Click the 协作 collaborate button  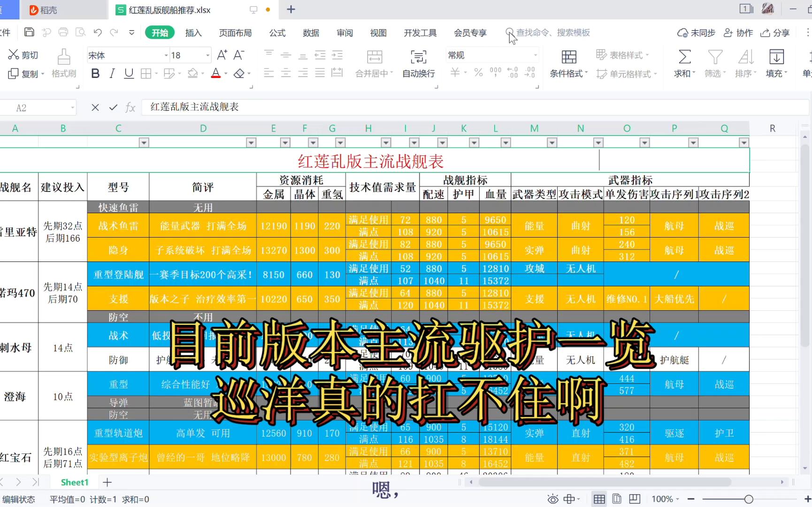click(738, 32)
